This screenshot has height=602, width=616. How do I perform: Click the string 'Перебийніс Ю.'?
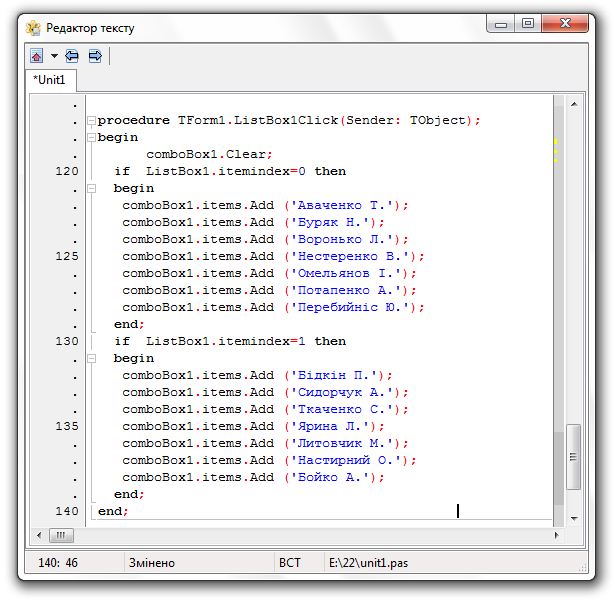[x=350, y=307]
